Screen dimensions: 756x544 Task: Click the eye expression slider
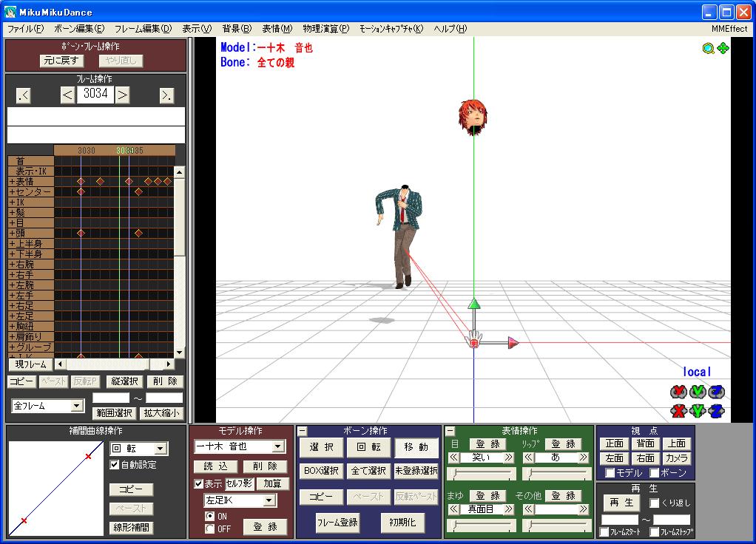click(x=481, y=474)
